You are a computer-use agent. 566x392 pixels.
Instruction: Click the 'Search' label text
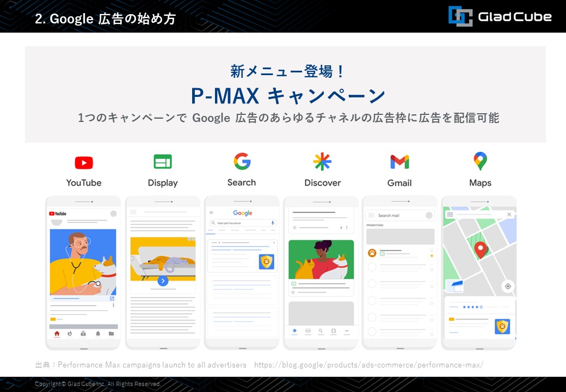point(242,182)
